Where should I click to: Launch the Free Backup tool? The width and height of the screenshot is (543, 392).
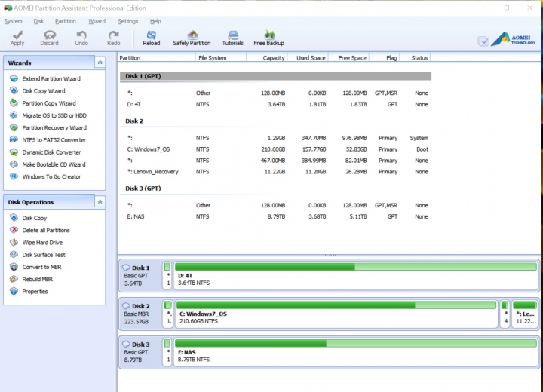click(268, 38)
